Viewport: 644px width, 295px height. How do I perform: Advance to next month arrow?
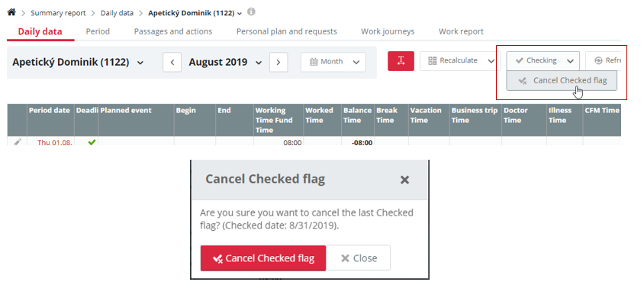point(279,62)
